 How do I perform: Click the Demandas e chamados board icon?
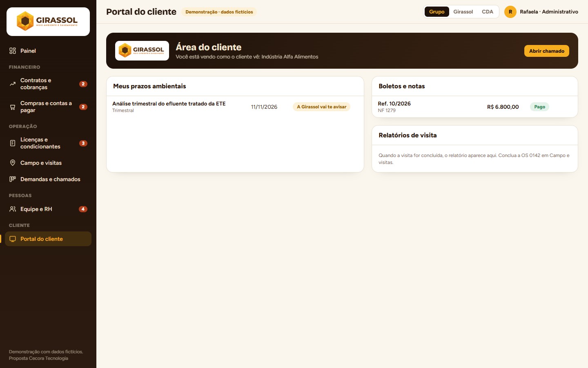coord(13,179)
